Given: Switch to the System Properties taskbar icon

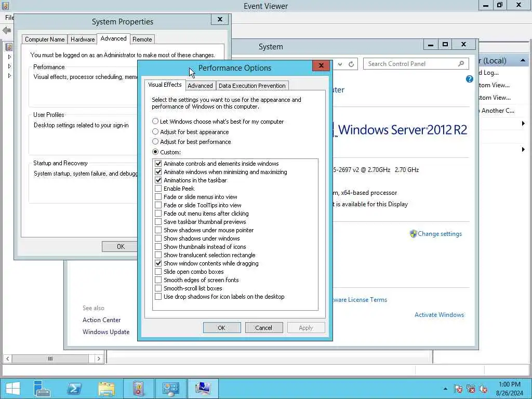Looking at the screenshot, I should tap(203, 389).
